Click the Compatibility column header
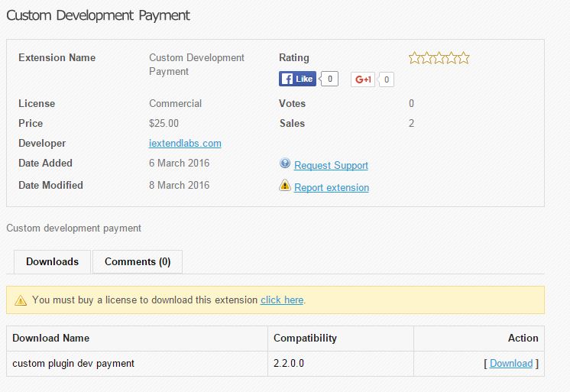 [341, 339]
